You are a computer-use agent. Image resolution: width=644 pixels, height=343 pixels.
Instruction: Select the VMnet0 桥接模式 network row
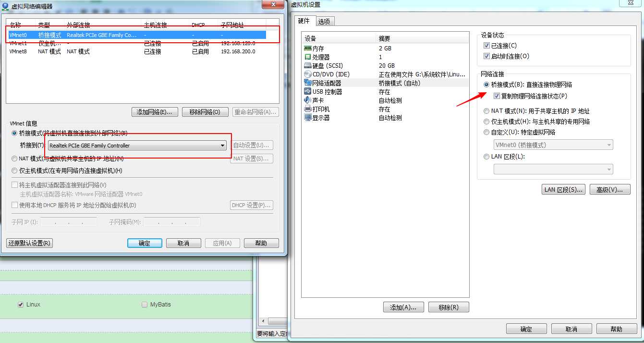click(137, 35)
